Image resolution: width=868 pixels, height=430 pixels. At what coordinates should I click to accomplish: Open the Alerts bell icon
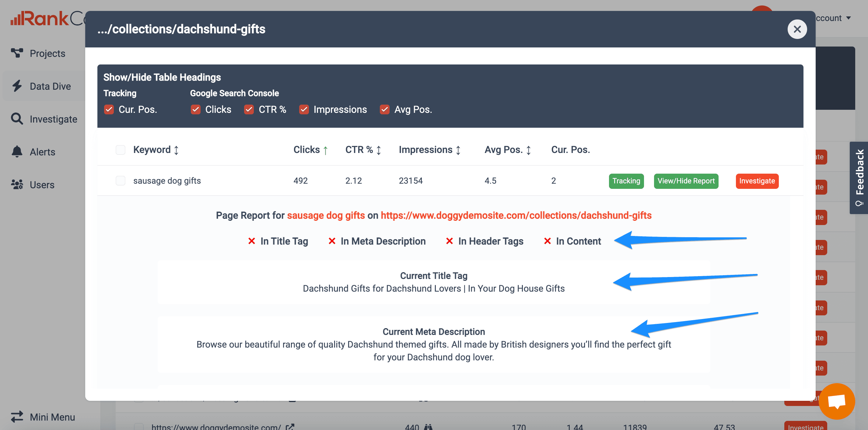click(17, 151)
